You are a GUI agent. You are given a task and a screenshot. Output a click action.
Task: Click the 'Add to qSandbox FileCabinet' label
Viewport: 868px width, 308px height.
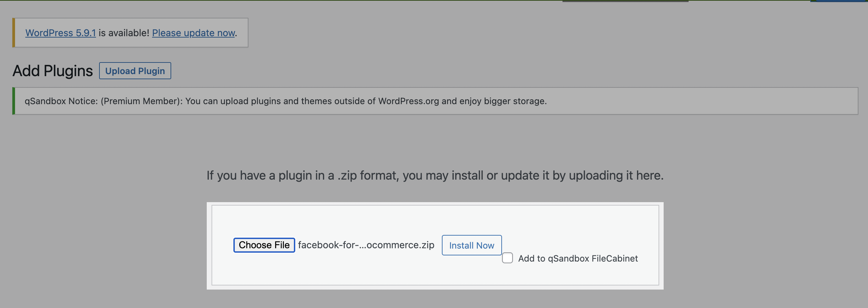tap(578, 258)
